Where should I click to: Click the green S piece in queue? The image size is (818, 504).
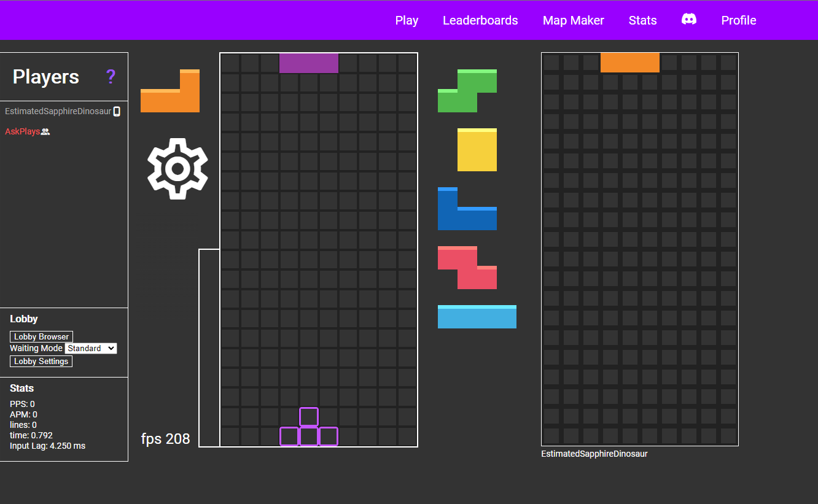(x=467, y=91)
